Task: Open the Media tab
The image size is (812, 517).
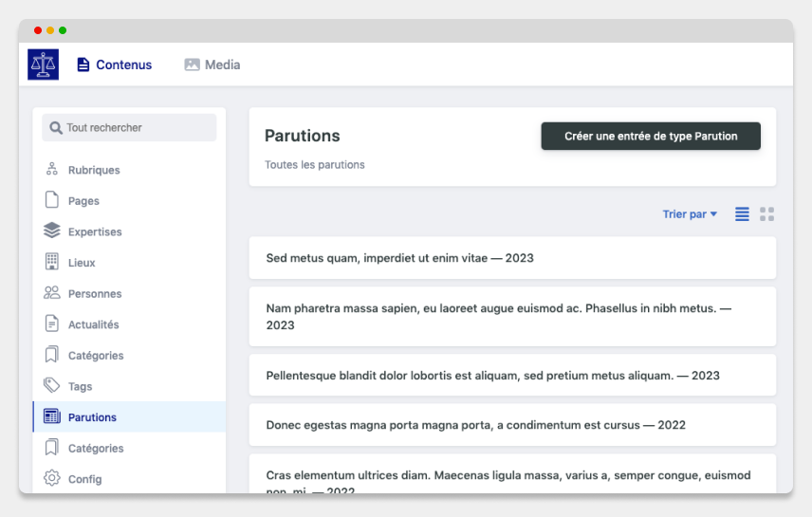Action: (212, 65)
